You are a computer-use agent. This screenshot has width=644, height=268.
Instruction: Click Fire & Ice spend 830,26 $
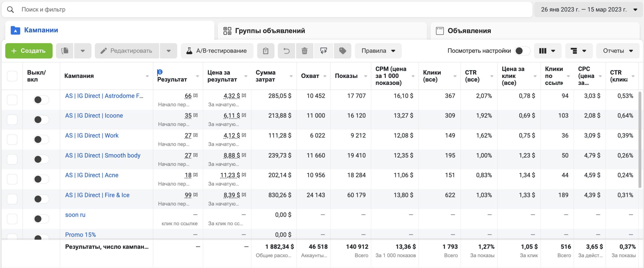280,195
